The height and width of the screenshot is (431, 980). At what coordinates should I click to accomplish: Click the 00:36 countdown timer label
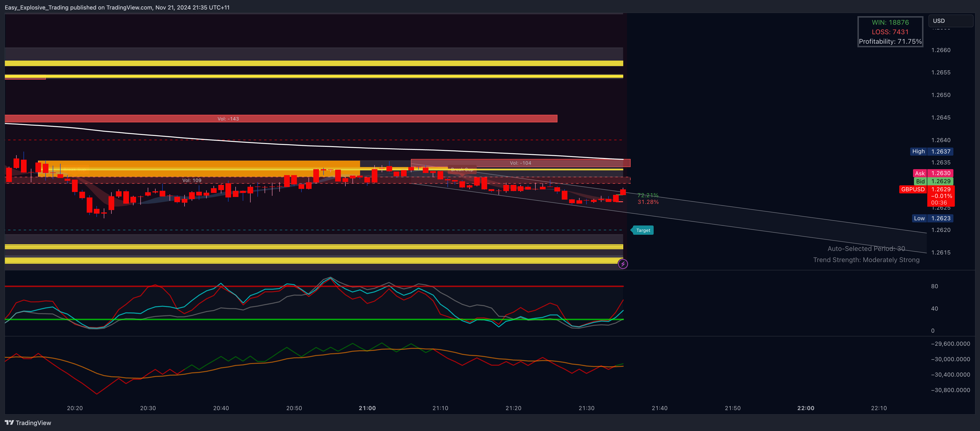[x=939, y=203]
